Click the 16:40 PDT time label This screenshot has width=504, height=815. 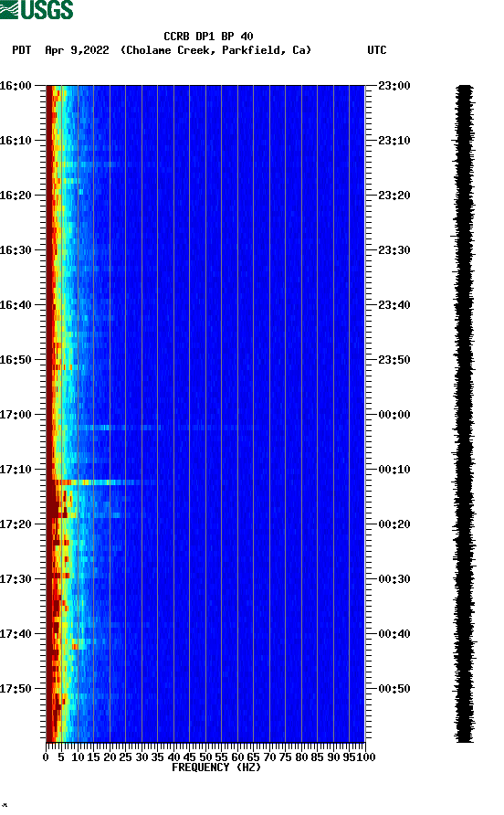coord(16,304)
